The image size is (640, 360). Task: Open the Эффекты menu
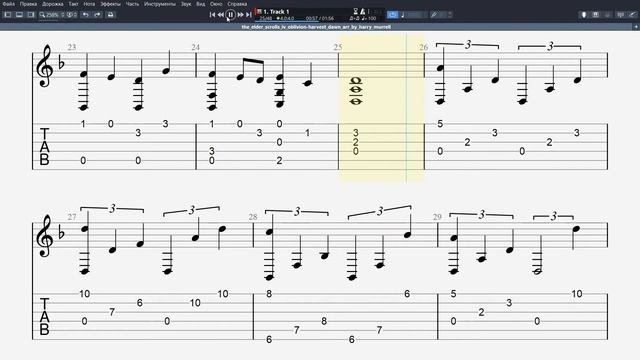point(110,4)
